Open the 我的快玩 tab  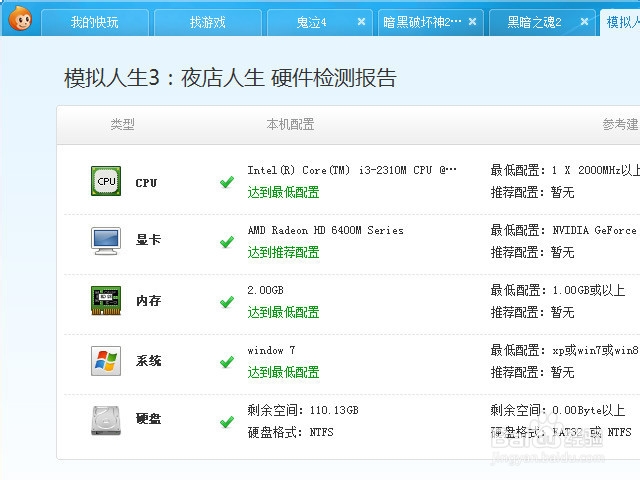(95, 22)
